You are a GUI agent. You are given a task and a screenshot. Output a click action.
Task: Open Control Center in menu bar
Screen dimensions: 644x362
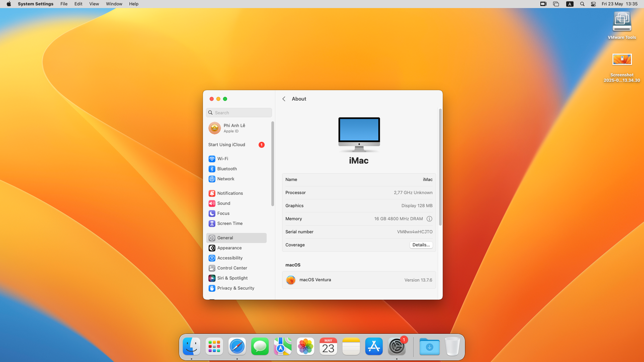593,4
